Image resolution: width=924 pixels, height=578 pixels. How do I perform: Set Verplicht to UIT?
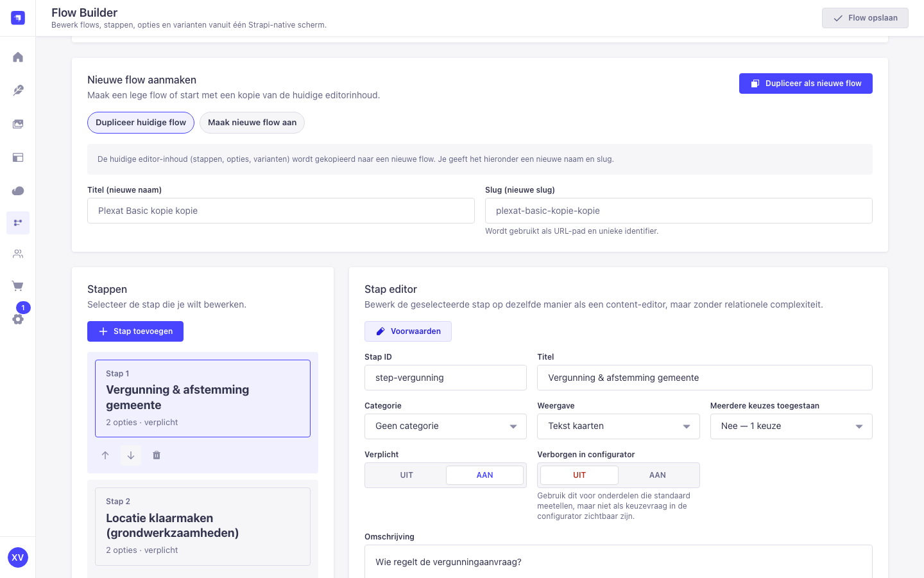click(406, 475)
